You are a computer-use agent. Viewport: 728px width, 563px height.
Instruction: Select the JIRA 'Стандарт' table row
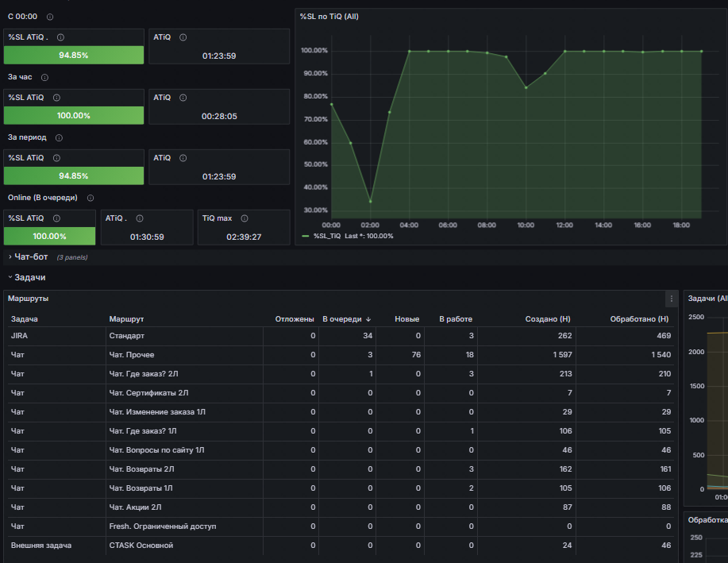[341, 336]
